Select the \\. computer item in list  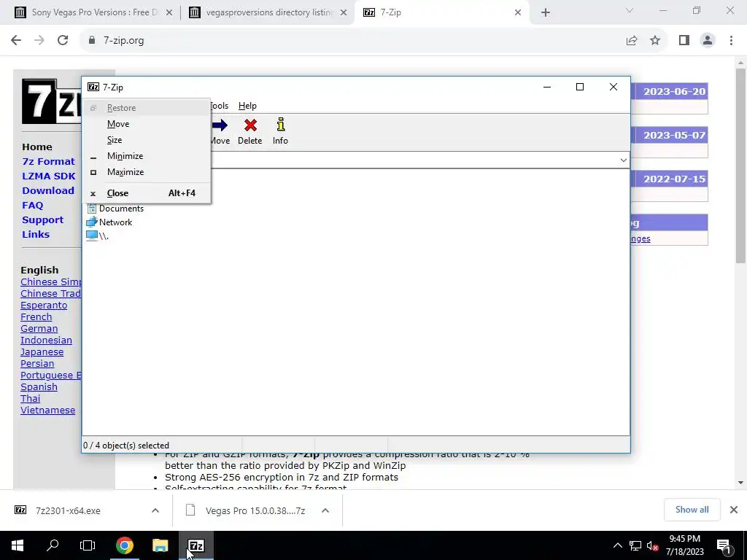coord(98,236)
